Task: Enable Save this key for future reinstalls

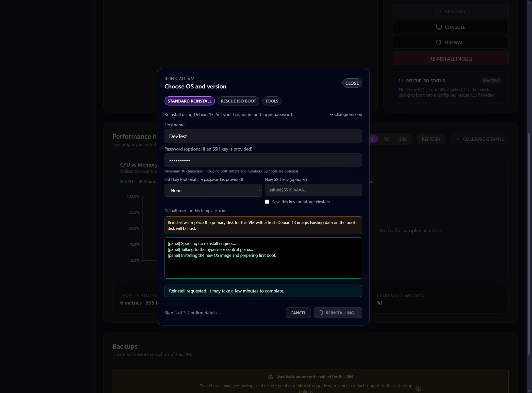Action: coord(267,202)
